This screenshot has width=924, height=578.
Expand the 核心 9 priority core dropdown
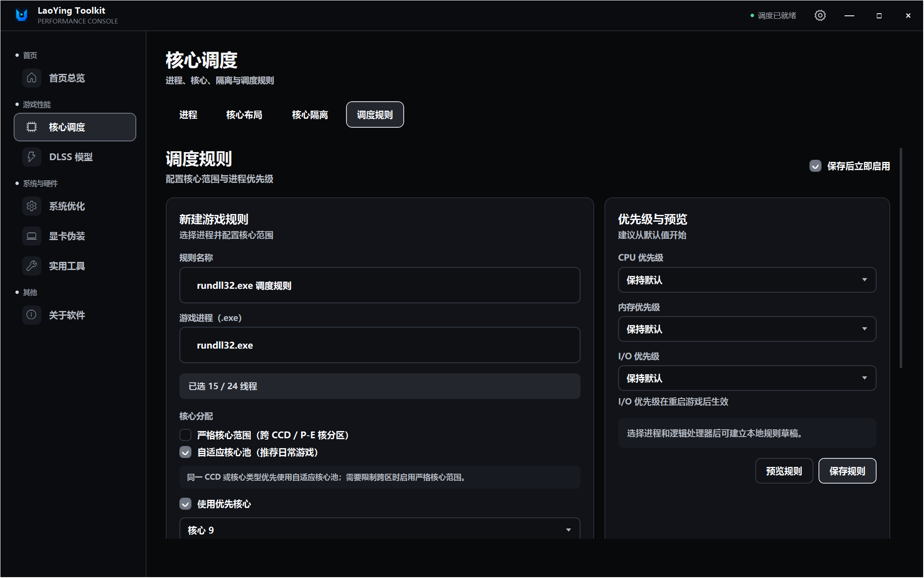coord(380,529)
